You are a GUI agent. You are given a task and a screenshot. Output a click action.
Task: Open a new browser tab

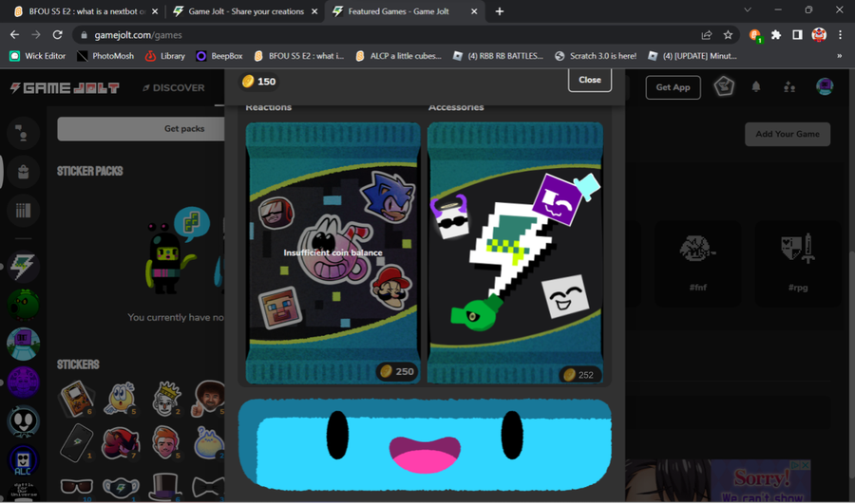tap(499, 11)
